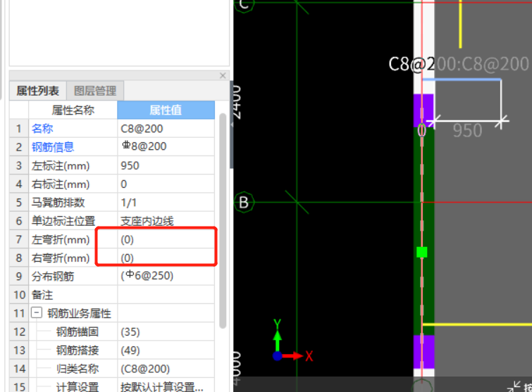Viewport: 532px width, 392px height.
Task: Select the 计算设置 tree row label
Action: point(78,386)
